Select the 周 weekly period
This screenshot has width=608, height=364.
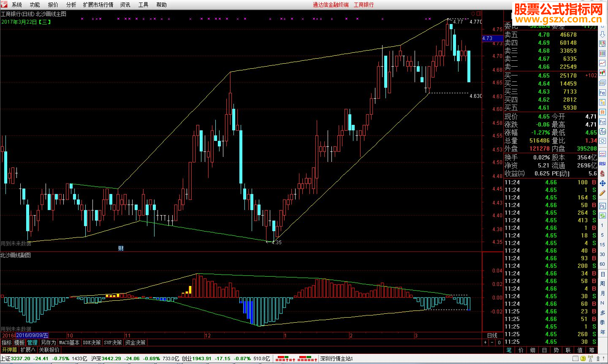pos(603,283)
